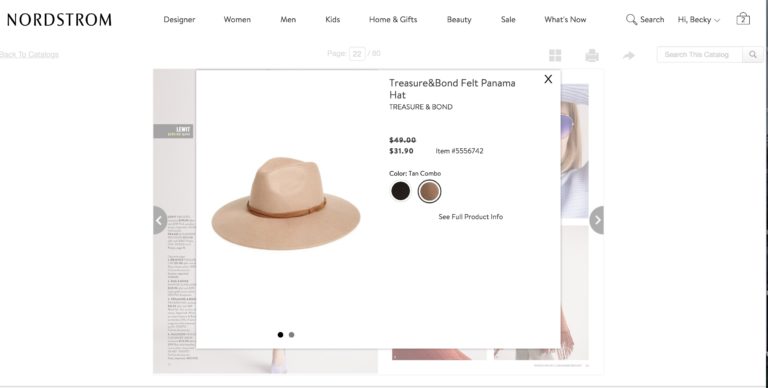Click the Treasure&Bond Felt Panama Hat title

click(x=452, y=89)
